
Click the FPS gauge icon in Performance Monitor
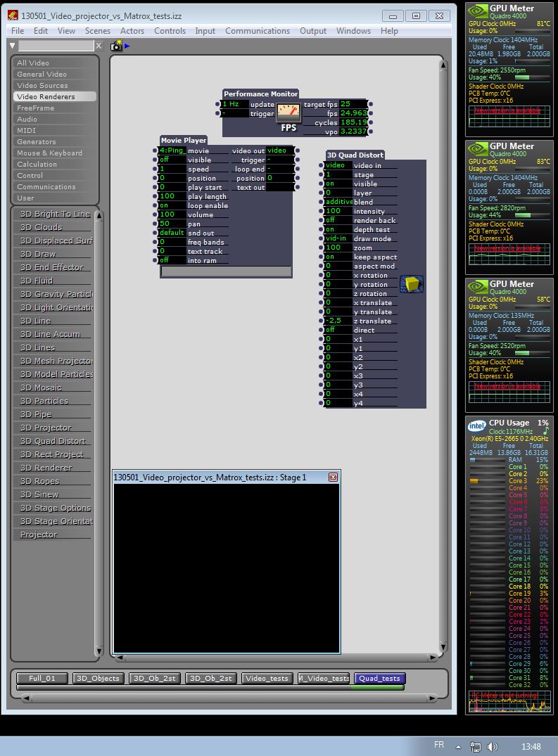coord(288,113)
